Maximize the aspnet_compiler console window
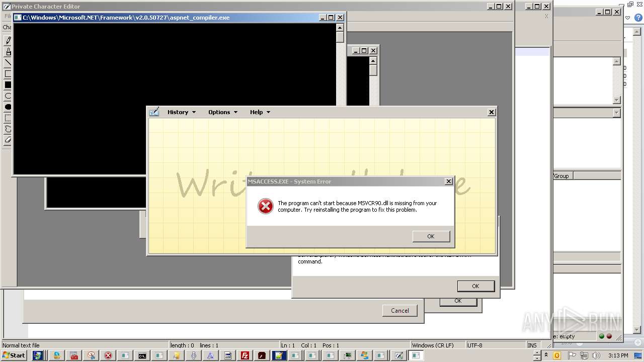The image size is (644, 362). (x=331, y=18)
